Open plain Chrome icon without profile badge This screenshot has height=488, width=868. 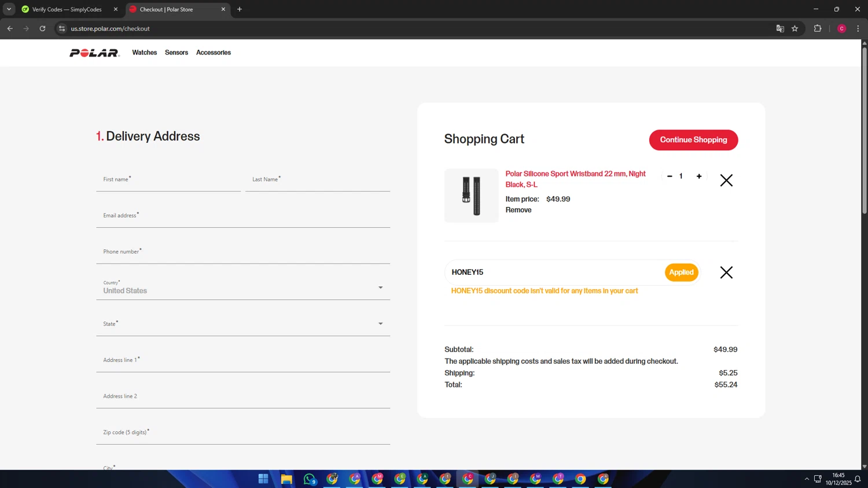click(580, 479)
